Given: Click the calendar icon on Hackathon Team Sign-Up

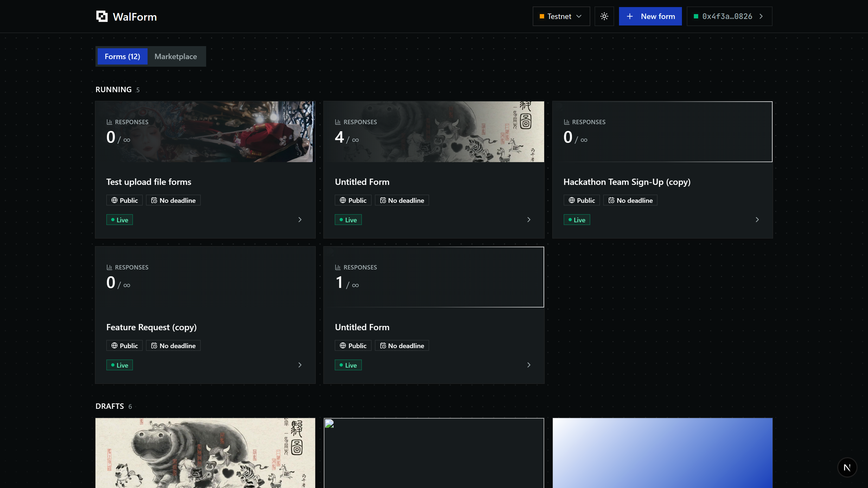Looking at the screenshot, I should (x=611, y=200).
